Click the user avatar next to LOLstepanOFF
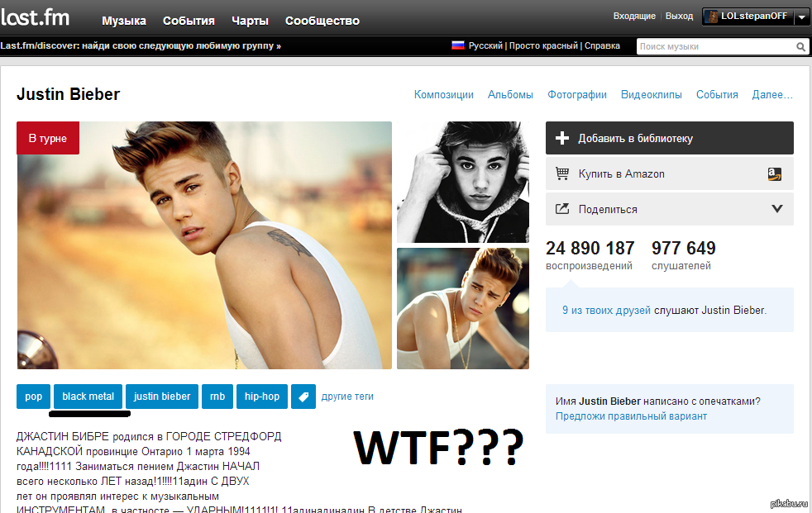Screen dimensions: 812x513 (x=710, y=17)
